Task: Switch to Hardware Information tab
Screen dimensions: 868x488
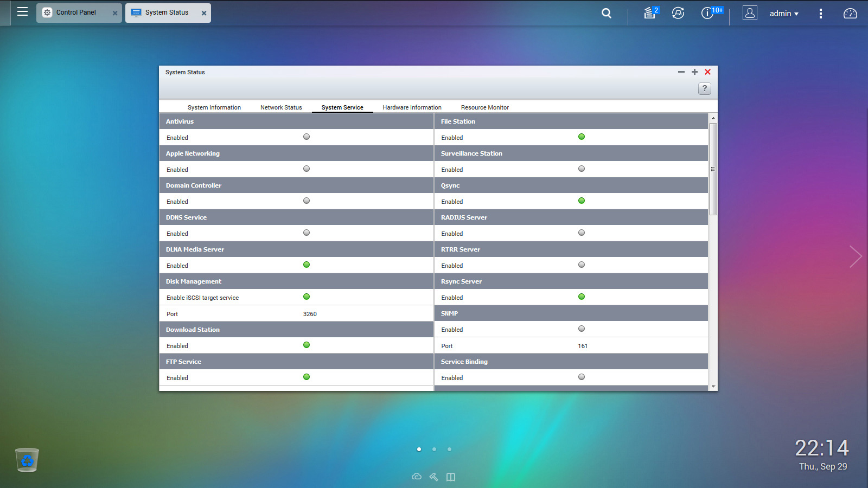Action: coord(412,107)
